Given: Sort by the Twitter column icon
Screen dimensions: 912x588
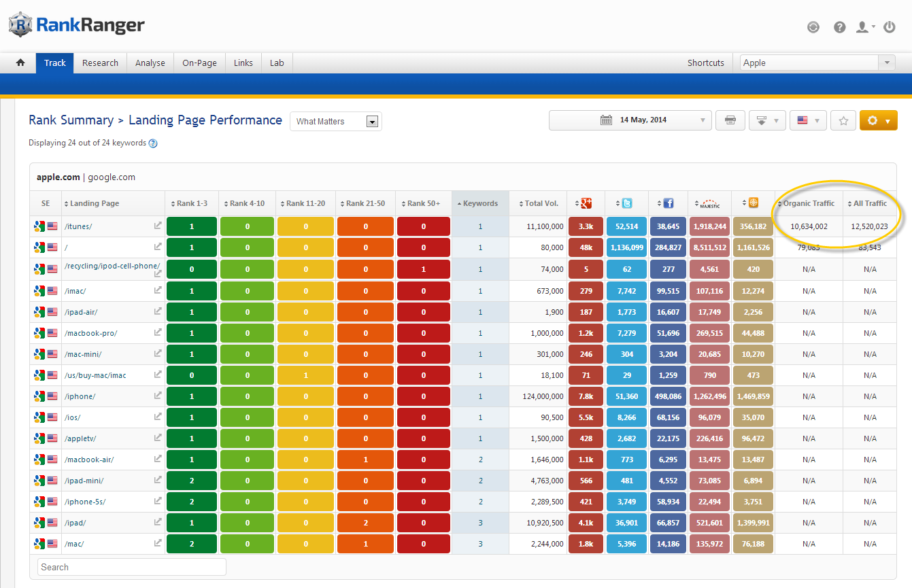Looking at the screenshot, I should [626, 203].
